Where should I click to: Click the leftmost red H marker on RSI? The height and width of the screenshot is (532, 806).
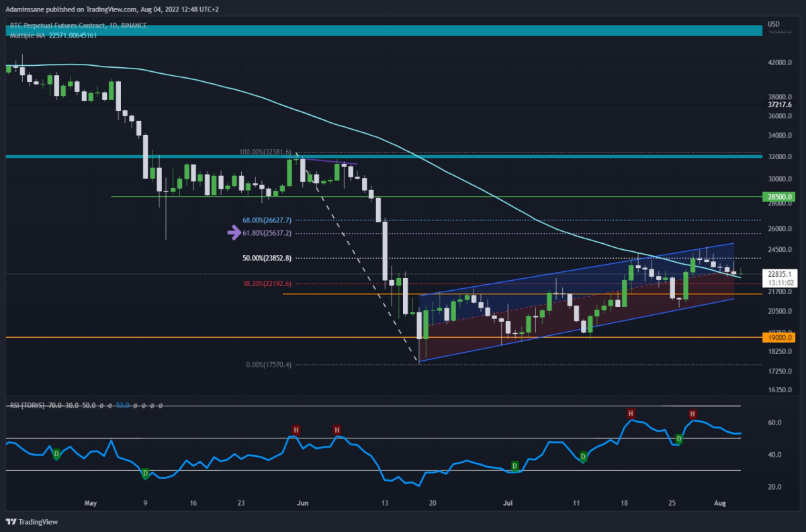[x=296, y=429]
